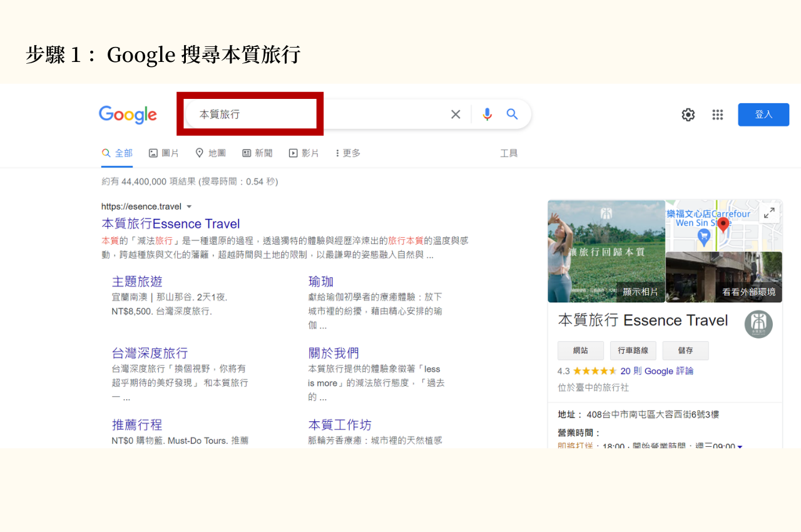Screen dimensions: 801x532
Task: Open the 推薦行程 sitelink
Action: point(137,425)
